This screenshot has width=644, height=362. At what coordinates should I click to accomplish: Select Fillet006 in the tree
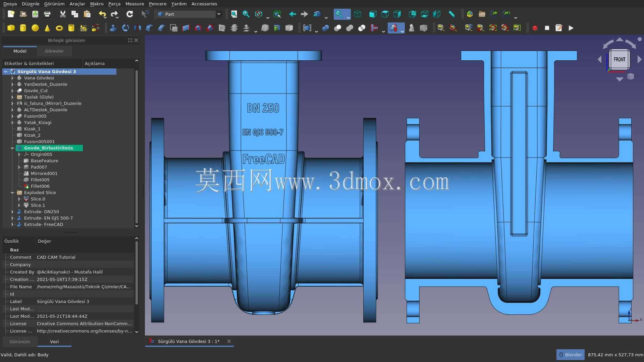[40, 186]
